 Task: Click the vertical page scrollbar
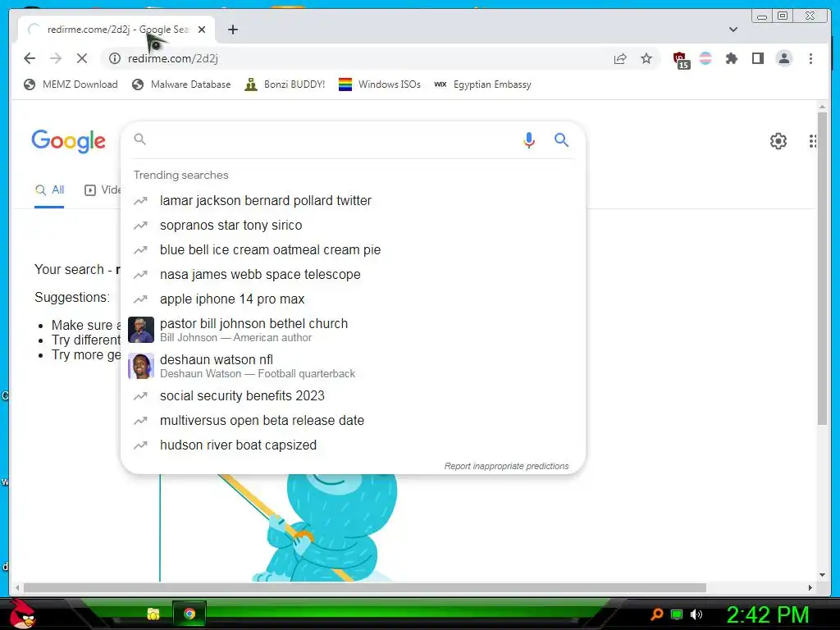[822, 268]
